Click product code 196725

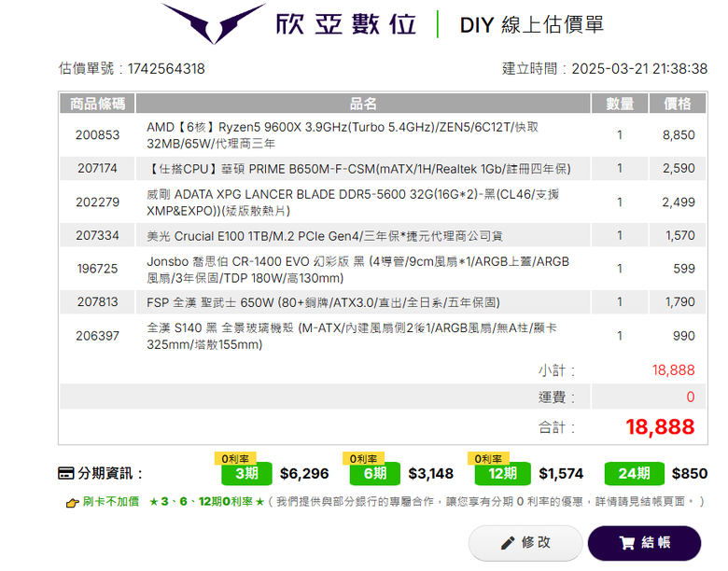(97, 269)
